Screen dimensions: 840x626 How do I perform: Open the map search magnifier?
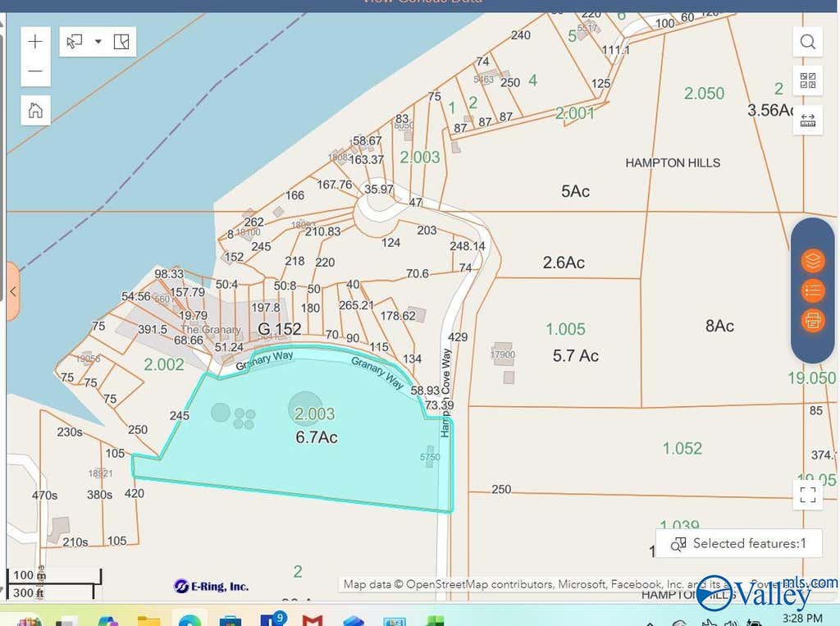tap(807, 42)
